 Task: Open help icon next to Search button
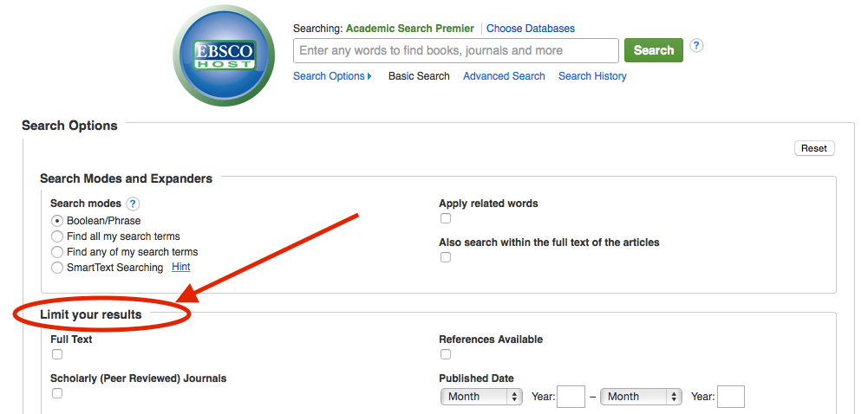click(x=697, y=45)
